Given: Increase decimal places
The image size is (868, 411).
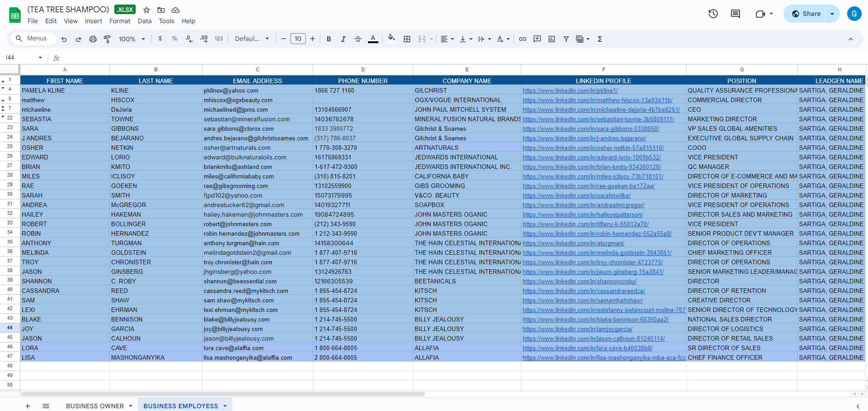Looking at the screenshot, I should click(x=204, y=39).
